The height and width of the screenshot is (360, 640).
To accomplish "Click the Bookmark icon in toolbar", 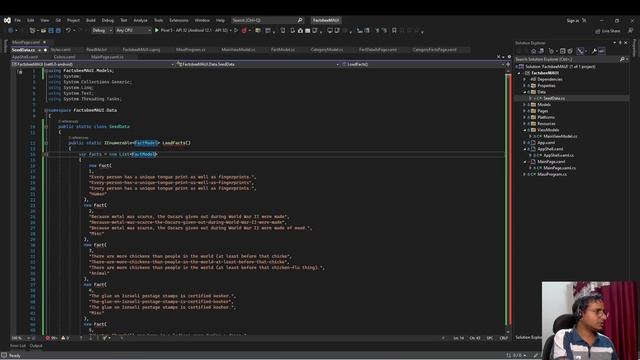I will 394,30.
